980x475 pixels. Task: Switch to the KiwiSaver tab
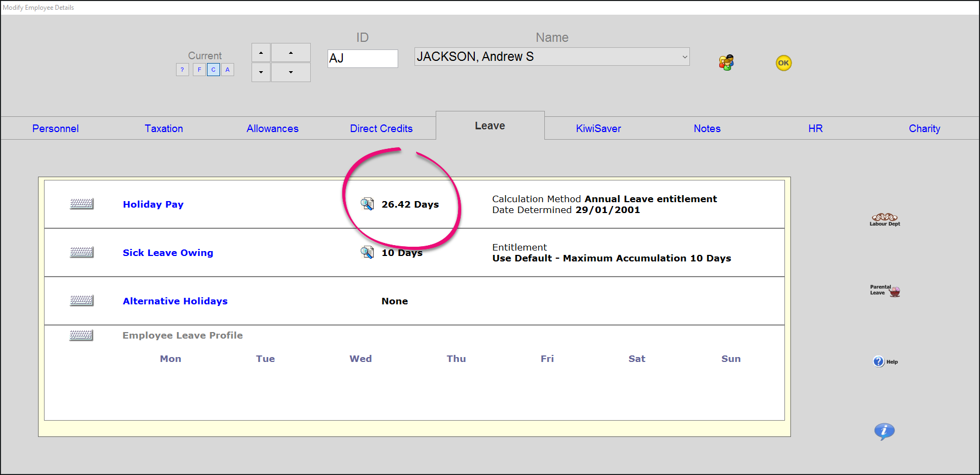(598, 129)
